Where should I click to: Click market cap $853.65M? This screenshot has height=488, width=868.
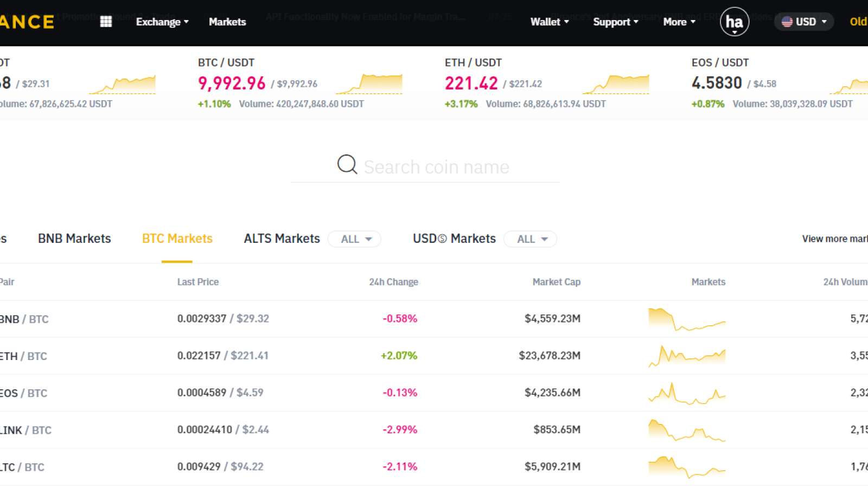(x=557, y=430)
